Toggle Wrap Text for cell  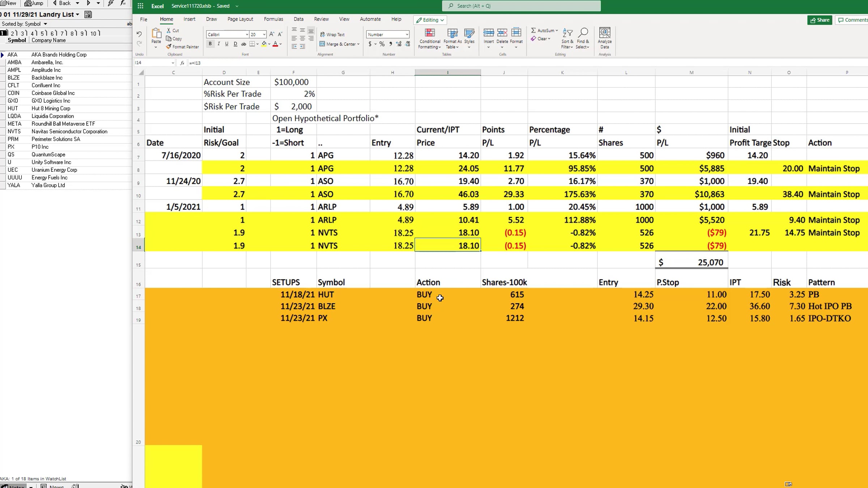(x=332, y=34)
